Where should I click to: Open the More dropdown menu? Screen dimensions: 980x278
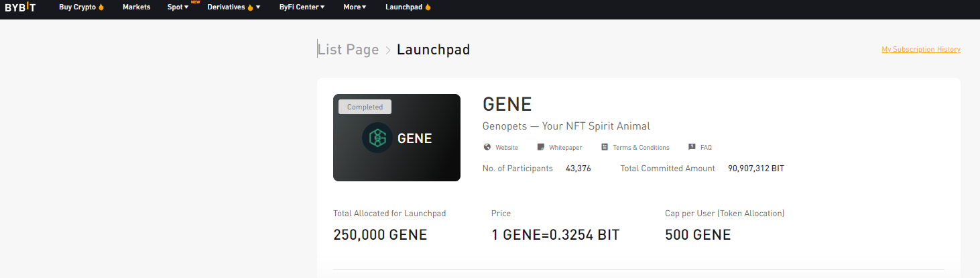(355, 7)
